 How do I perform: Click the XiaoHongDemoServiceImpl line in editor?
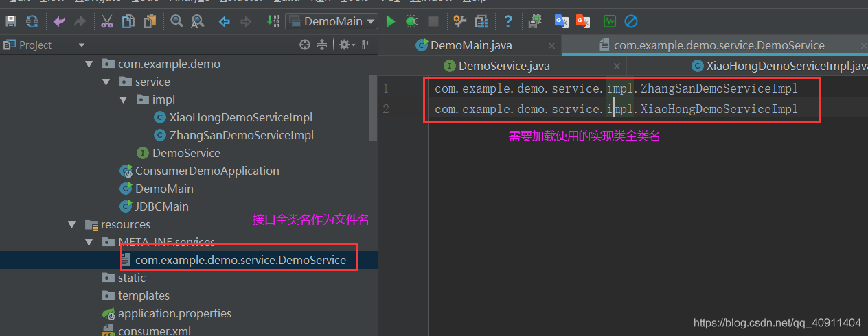pos(616,109)
